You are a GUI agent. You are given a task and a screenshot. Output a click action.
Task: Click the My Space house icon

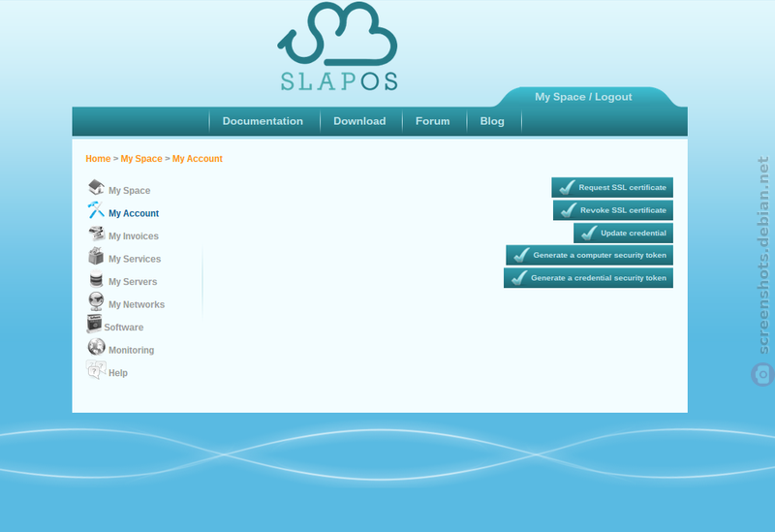pyautogui.click(x=96, y=187)
